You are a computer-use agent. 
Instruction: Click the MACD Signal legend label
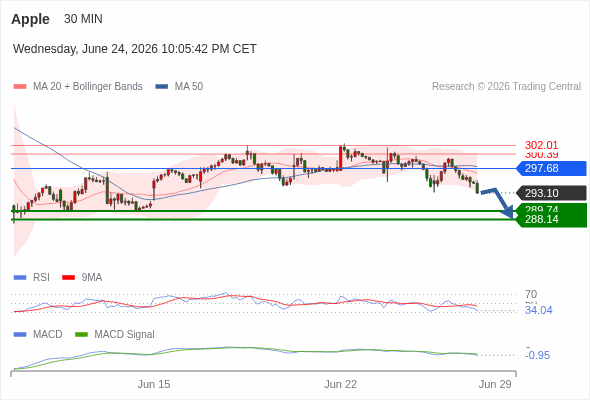124,335
